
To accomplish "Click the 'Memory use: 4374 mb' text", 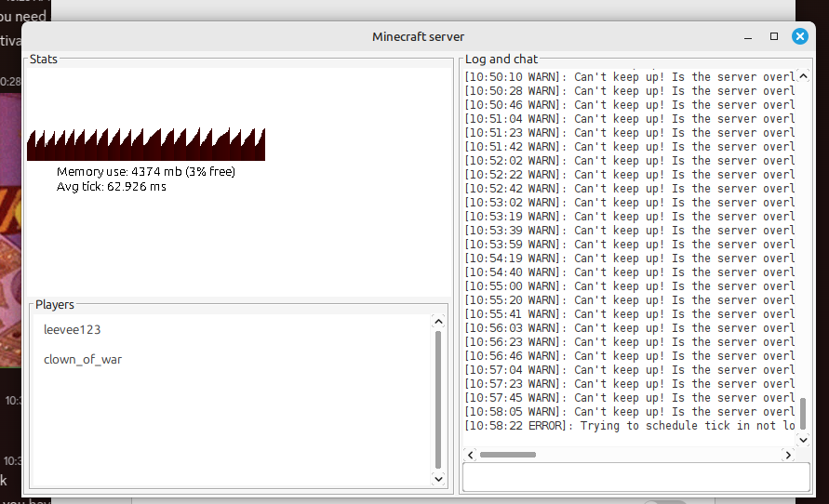I will (119, 172).
